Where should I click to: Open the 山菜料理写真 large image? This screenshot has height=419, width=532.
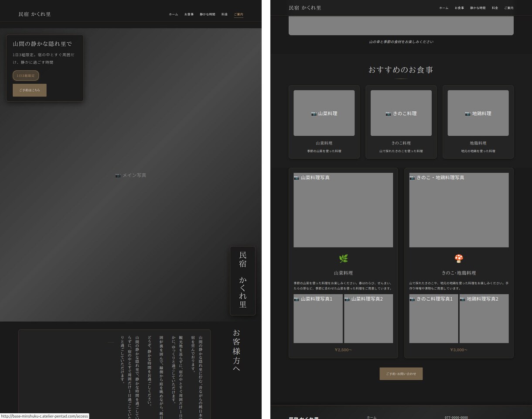tap(343, 210)
